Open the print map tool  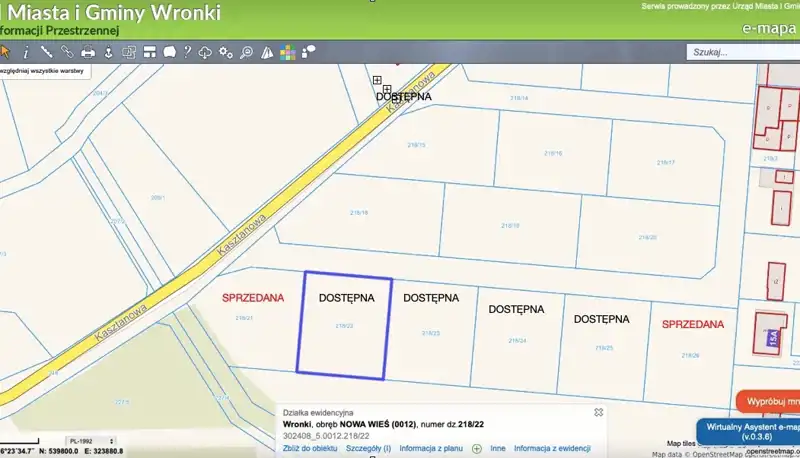point(87,52)
